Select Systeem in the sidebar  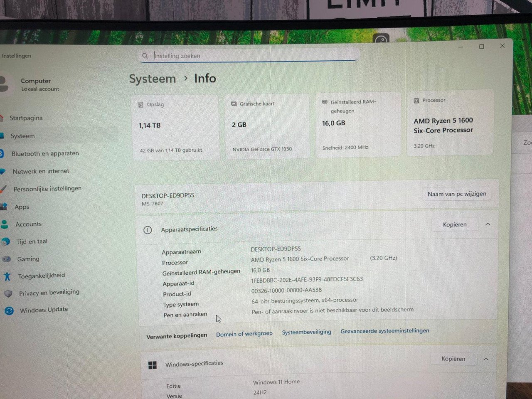pyautogui.click(x=58, y=135)
